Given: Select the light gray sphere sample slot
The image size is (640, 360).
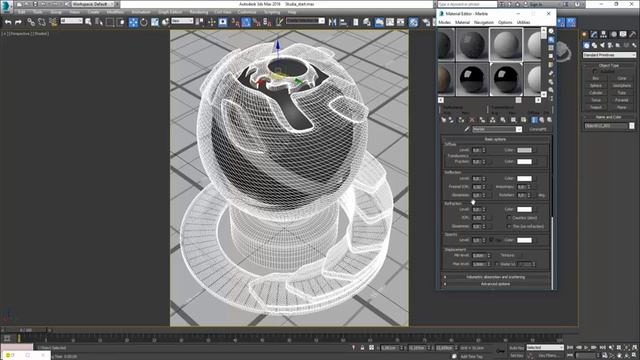Looking at the screenshot, I should pyautogui.click(x=506, y=44).
